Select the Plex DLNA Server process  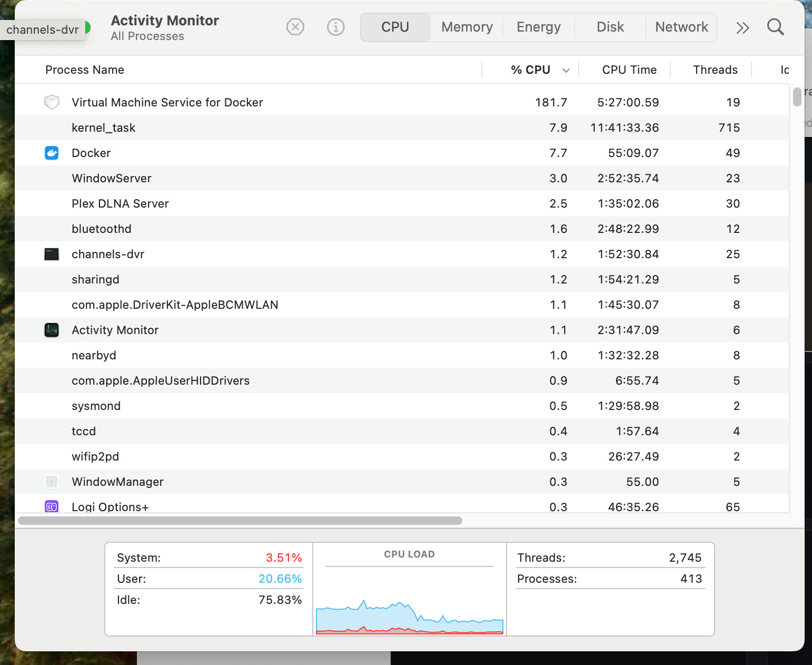[120, 203]
